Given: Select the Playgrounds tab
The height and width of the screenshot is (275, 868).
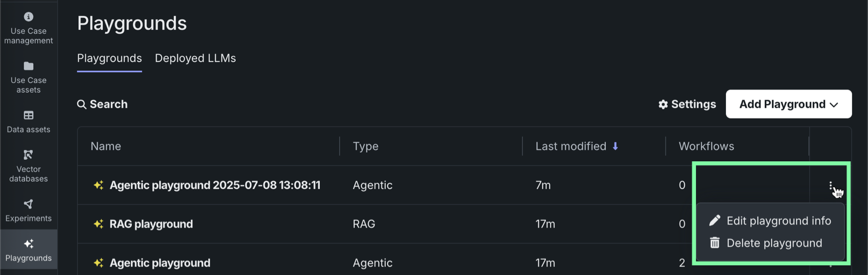Looking at the screenshot, I should (x=109, y=58).
